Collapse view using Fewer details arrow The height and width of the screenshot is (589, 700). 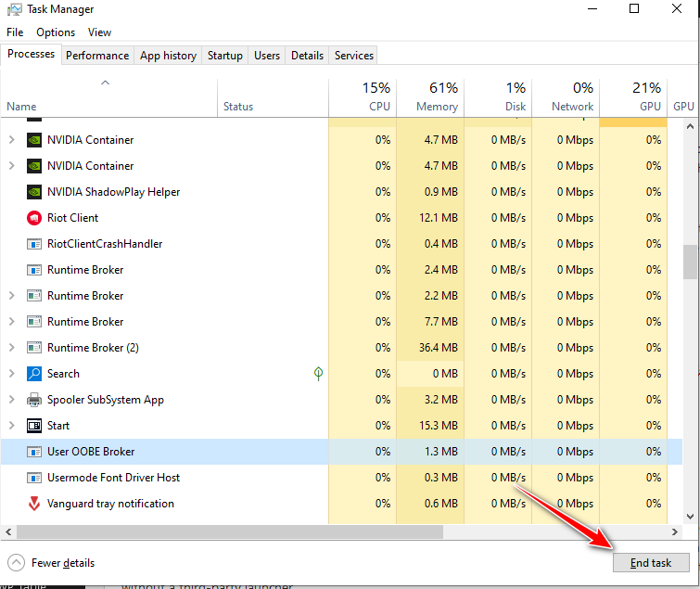(x=16, y=563)
